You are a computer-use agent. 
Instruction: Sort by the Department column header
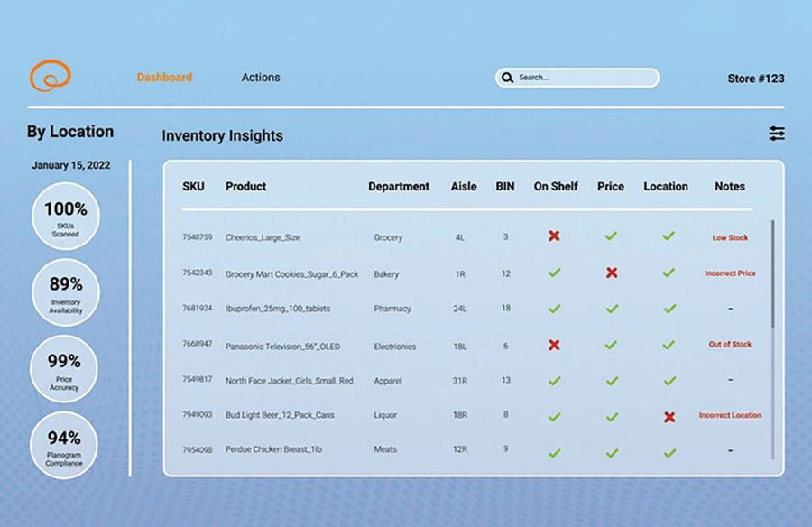[398, 187]
